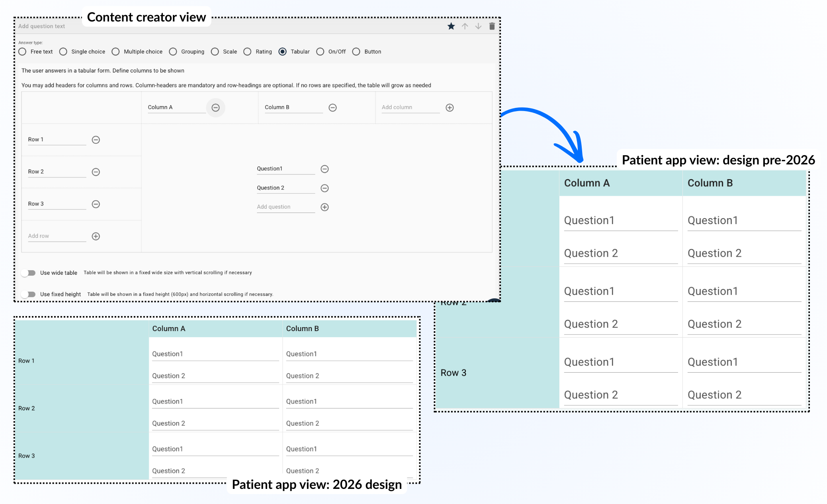Click plus icon beside Add column

pos(450,107)
